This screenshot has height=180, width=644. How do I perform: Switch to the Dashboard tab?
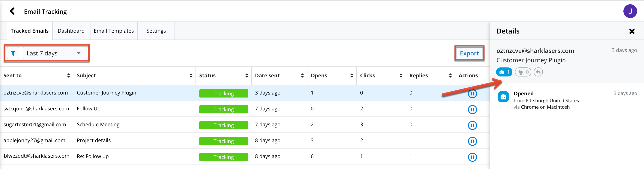coord(71,31)
